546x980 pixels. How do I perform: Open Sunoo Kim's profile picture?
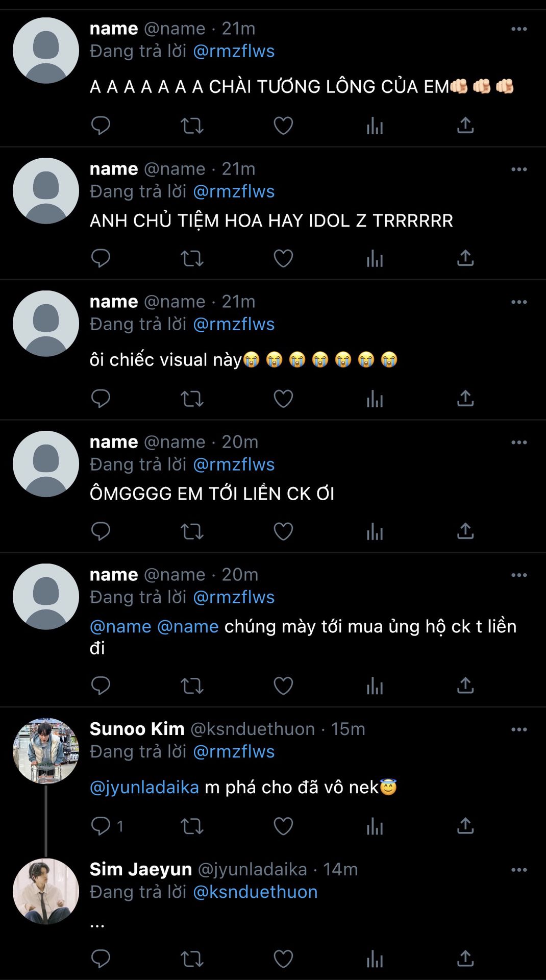(x=46, y=751)
